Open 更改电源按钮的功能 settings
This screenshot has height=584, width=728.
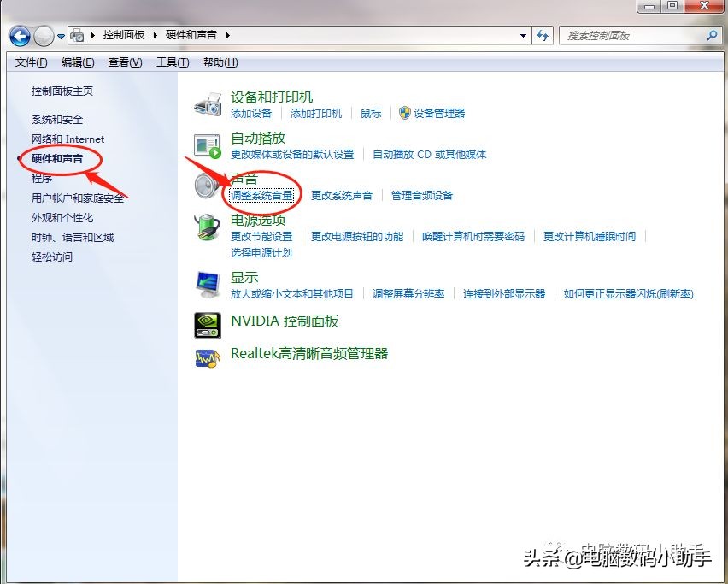359,238
